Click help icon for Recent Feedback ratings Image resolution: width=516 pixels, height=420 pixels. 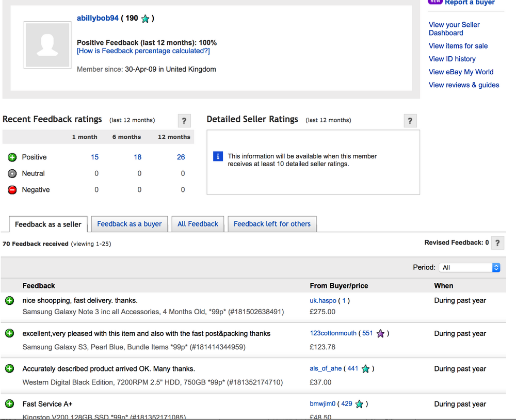pos(184,120)
